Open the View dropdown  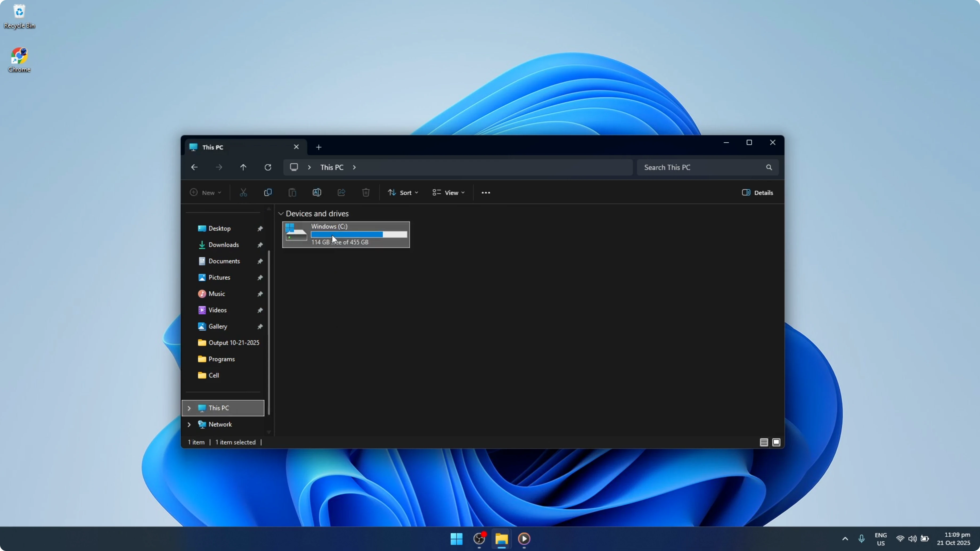tap(448, 192)
